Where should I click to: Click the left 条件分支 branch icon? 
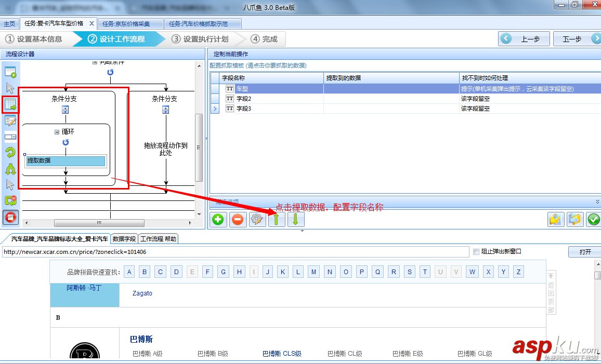[x=66, y=110]
